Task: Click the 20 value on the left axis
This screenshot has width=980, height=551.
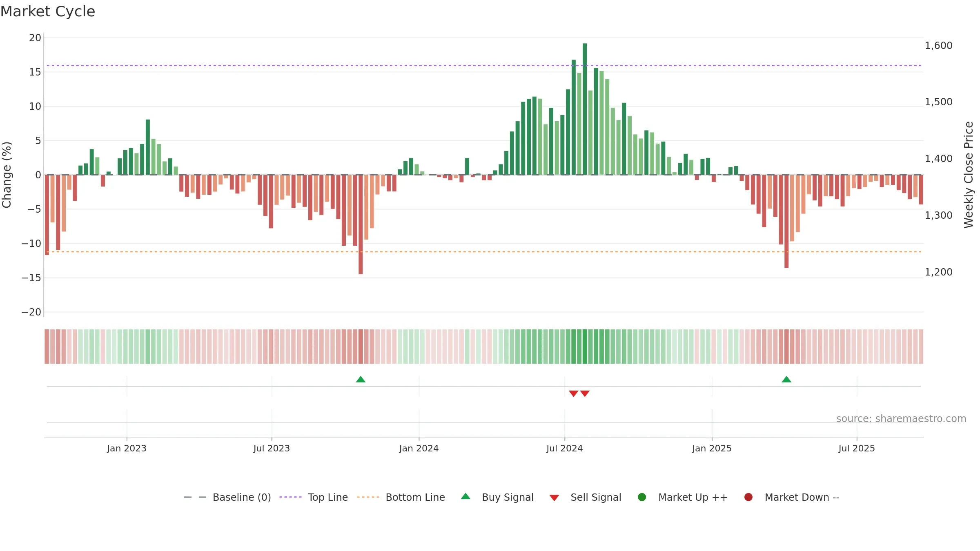Action: point(35,38)
